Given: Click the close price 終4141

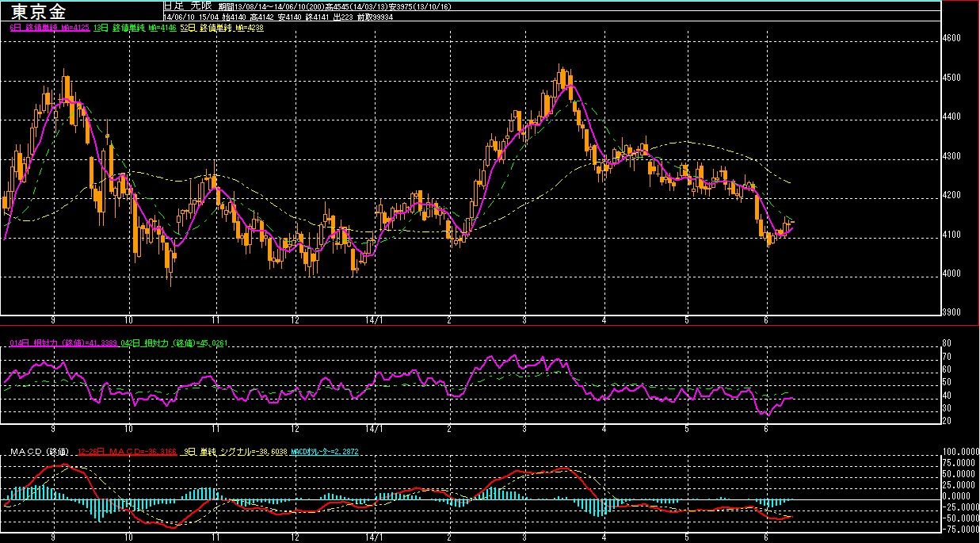Looking at the screenshot, I should [316, 16].
